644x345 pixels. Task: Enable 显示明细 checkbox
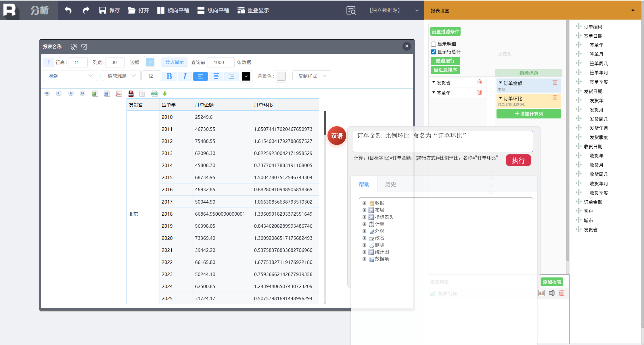click(x=434, y=44)
